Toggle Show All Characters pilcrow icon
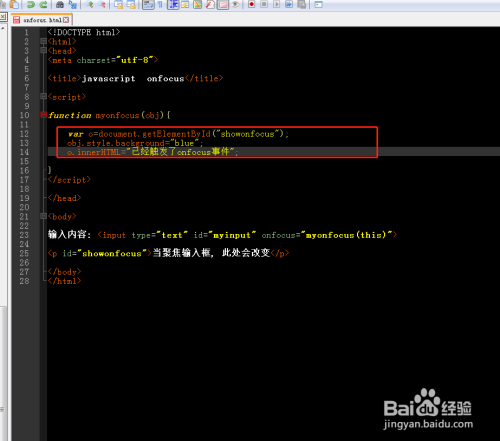The width and height of the screenshot is (500, 441). [160, 4]
